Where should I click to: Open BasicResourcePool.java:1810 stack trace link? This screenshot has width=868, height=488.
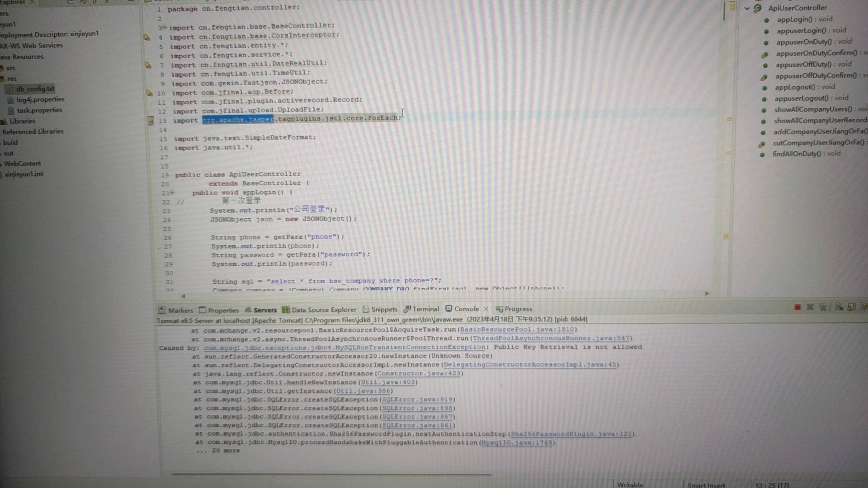click(517, 329)
